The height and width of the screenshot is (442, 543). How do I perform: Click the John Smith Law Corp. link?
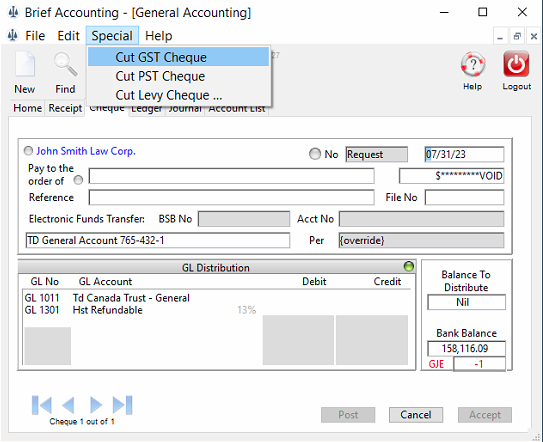pyautogui.click(x=86, y=151)
